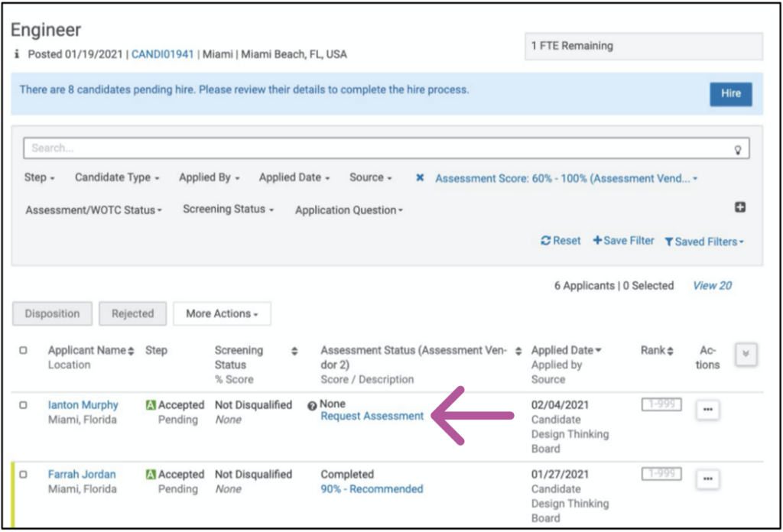Check the select-all applicants checkbox
This screenshot has width=783, height=532.
pos(23,351)
